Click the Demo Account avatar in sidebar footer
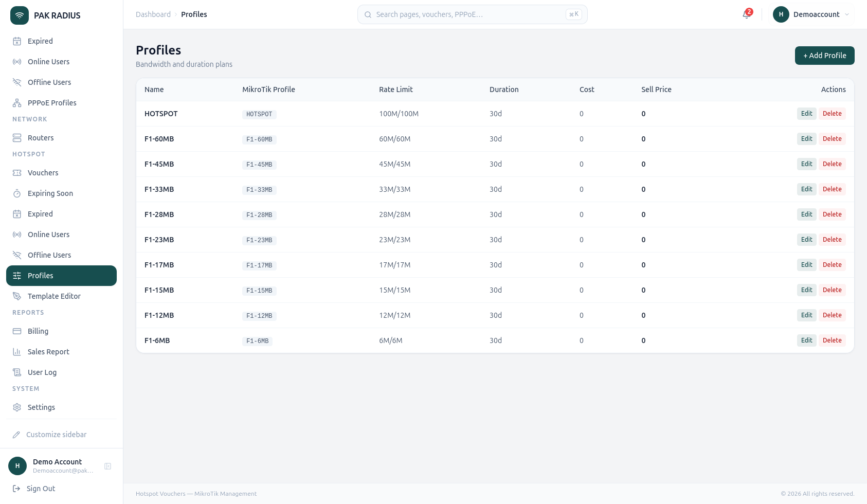This screenshot has width=867, height=504. coord(17,466)
